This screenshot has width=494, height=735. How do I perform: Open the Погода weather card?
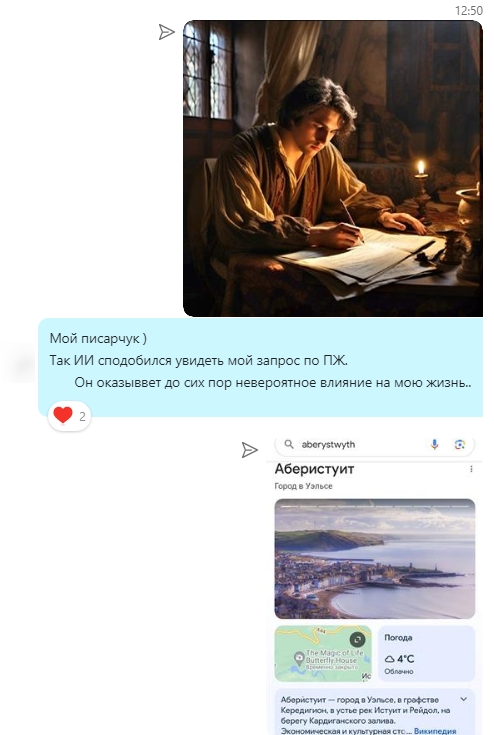pos(427,653)
